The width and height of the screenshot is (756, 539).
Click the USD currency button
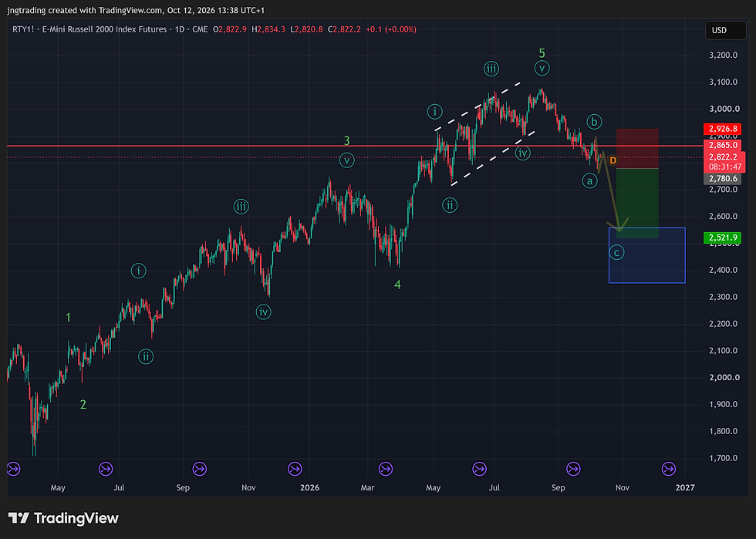tap(725, 30)
